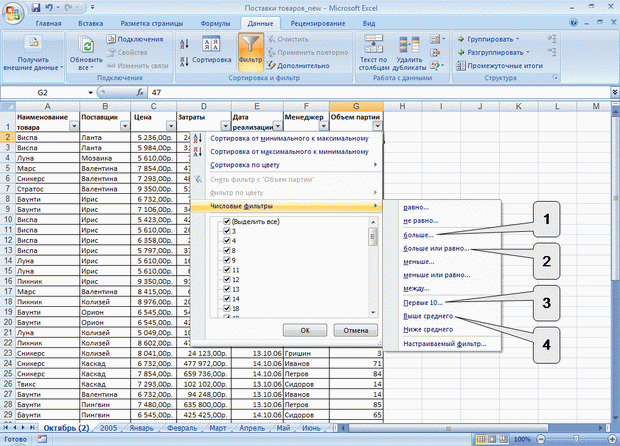Open filter dropdown for Дата реализации

click(278, 126)
